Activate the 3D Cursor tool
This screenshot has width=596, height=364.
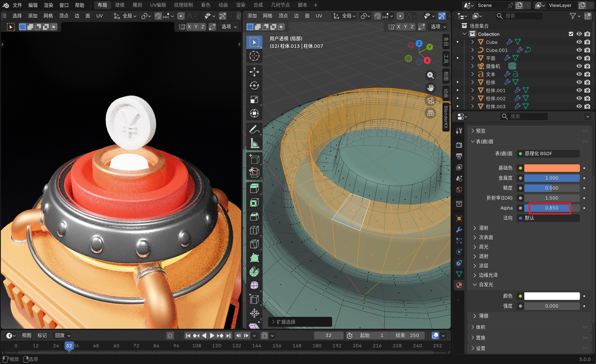tap(254, 56)
